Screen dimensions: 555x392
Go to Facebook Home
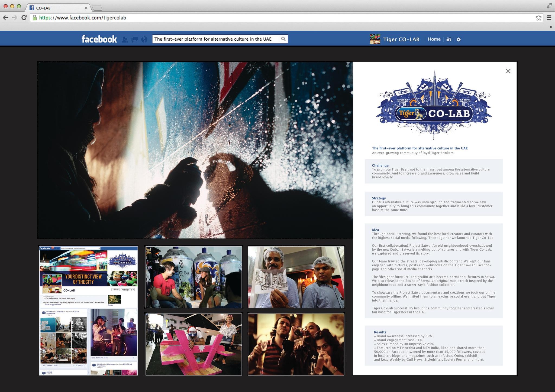point(434,39)
